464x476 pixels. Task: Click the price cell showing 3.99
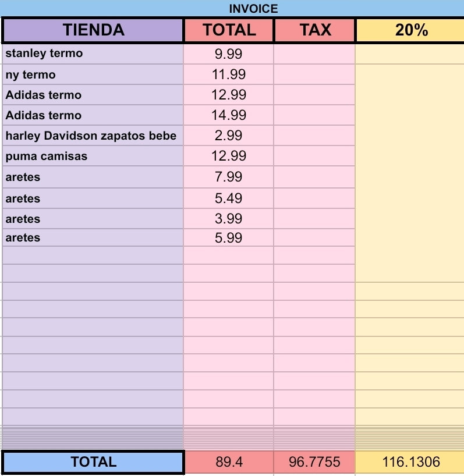click(229, 219)
